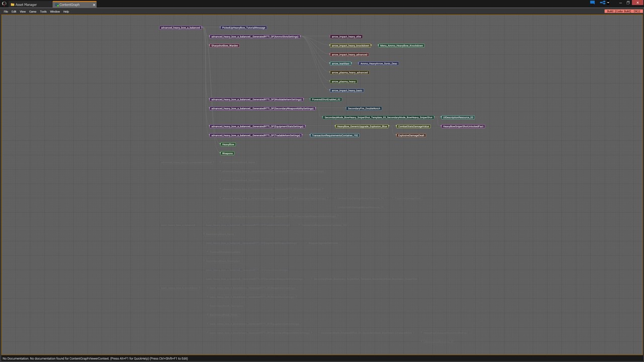Image resolution: width=644 pixels, height=362 pixels.
Task: Open the Edit menu
Action: click(14, 12)
